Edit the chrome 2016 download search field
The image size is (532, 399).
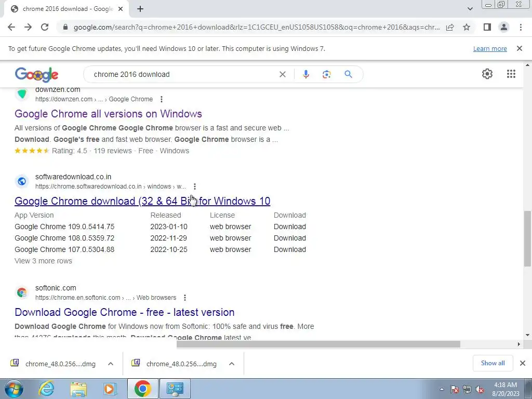click(183, 74)
